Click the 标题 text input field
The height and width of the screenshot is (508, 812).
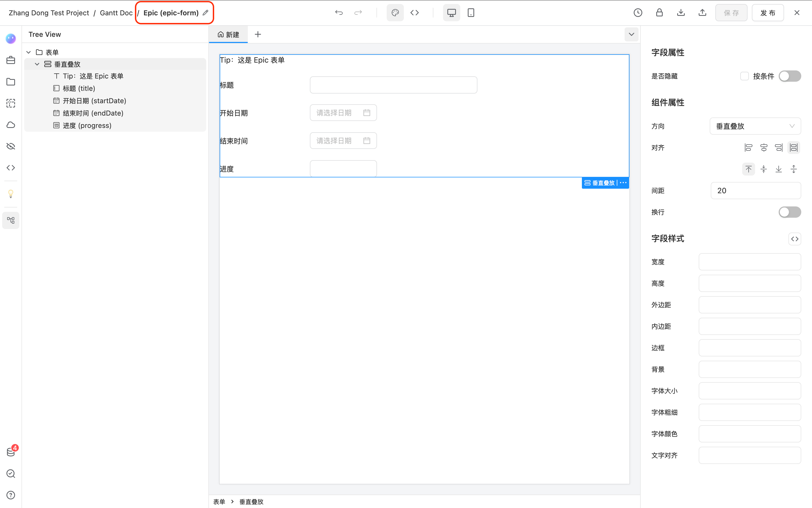[394, 85]
